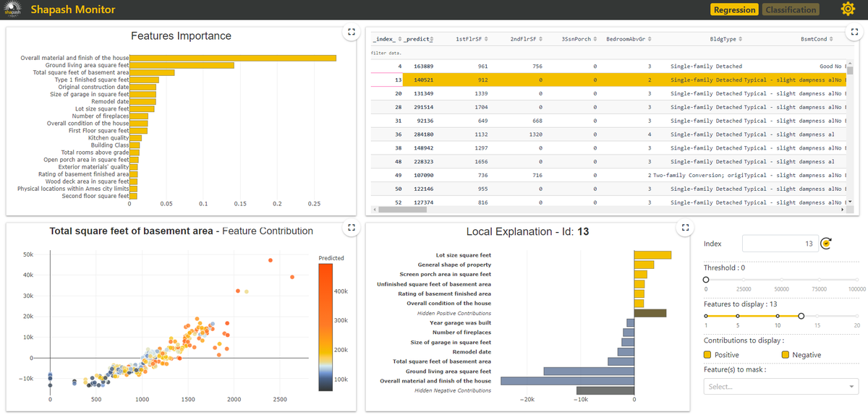The width and height of the screenshot is (868, 420).
Task: Sort table by 2ndFlrSF column arrows
Action: tap(540, 38)
